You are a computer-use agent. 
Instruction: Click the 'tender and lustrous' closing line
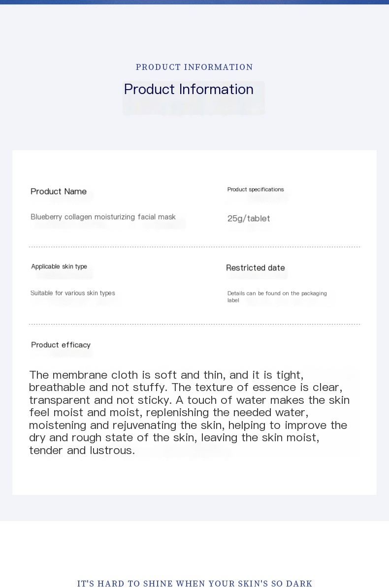click(x=82, y=451)
